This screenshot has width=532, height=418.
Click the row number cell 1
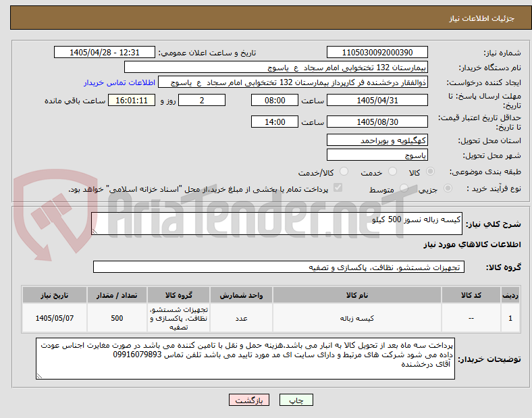(x=510, y=318)
